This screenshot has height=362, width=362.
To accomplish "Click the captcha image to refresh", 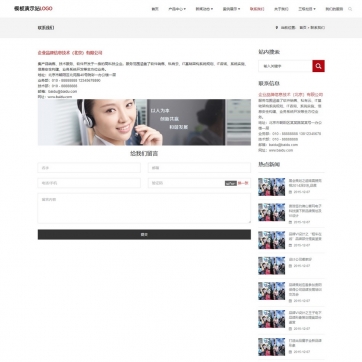I will point(231,183).
